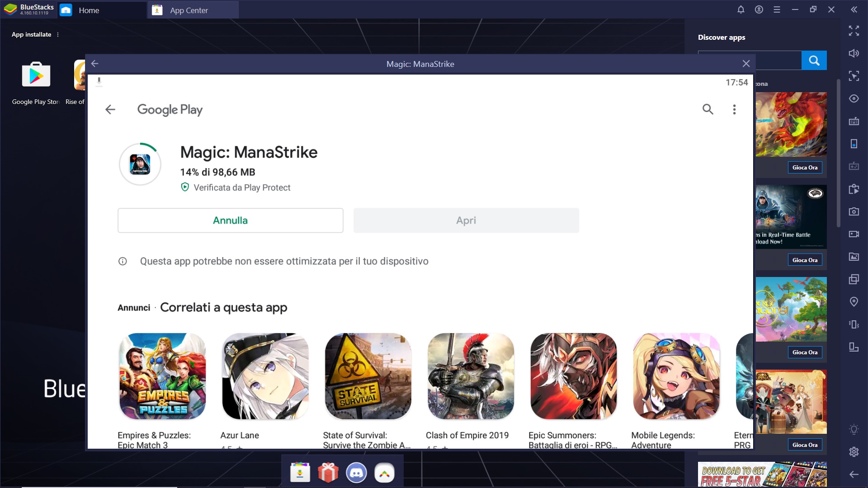Open the App installate options menu
Screen dimensions: 868x488
[x=58, y=35]
